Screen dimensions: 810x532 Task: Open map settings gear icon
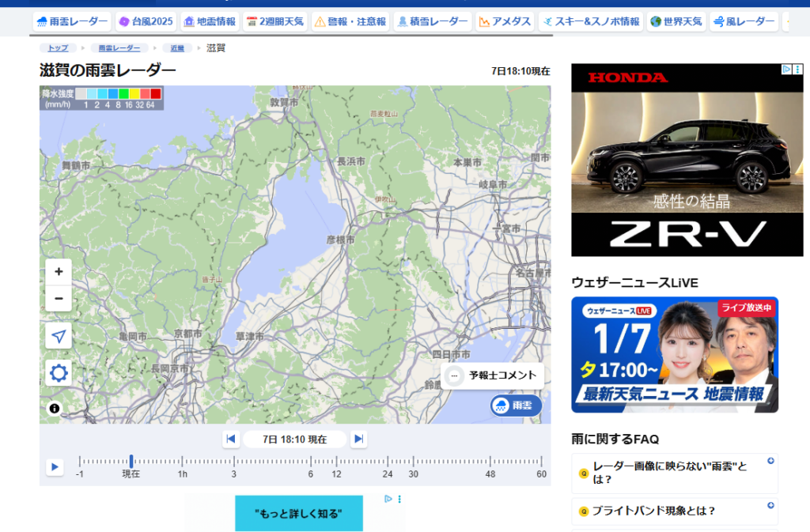[x=59, y=373]
